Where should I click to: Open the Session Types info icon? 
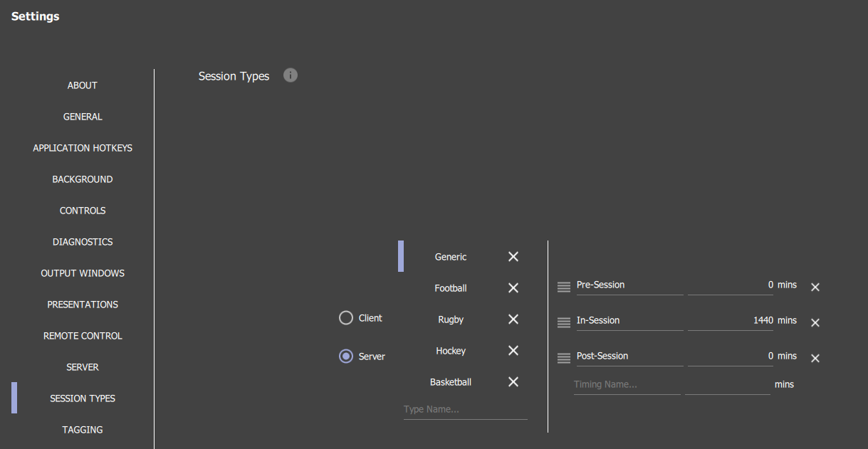291,75
